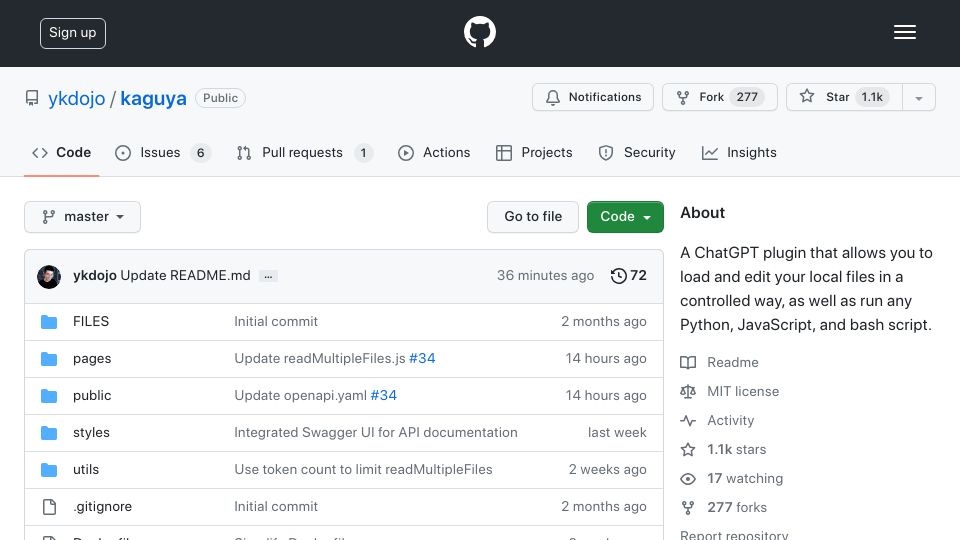The height and width of the screenshot is (540, 960).
Task: Open the FILES folder
Action: [91, 321]
